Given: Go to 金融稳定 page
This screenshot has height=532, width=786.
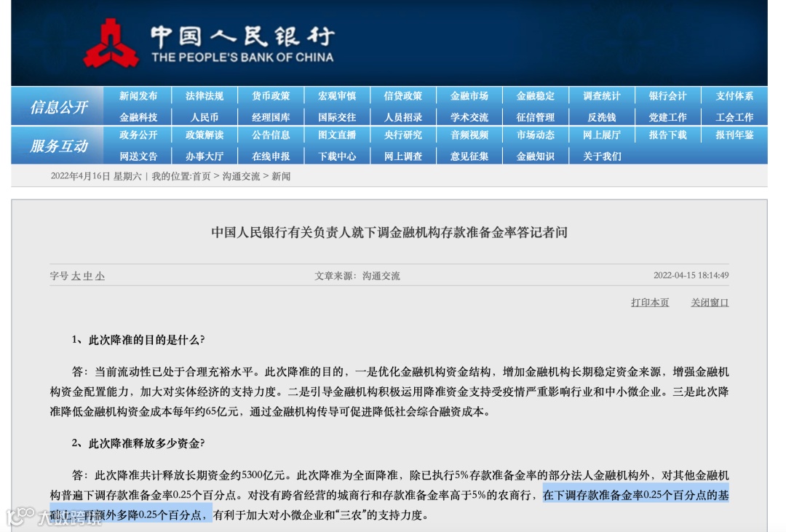Looking at the screenshot, I should [x=536, y=96].
